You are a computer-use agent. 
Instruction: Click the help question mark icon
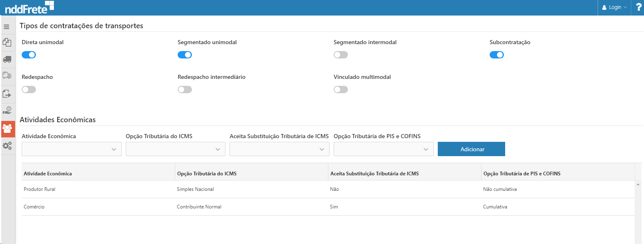639,7
